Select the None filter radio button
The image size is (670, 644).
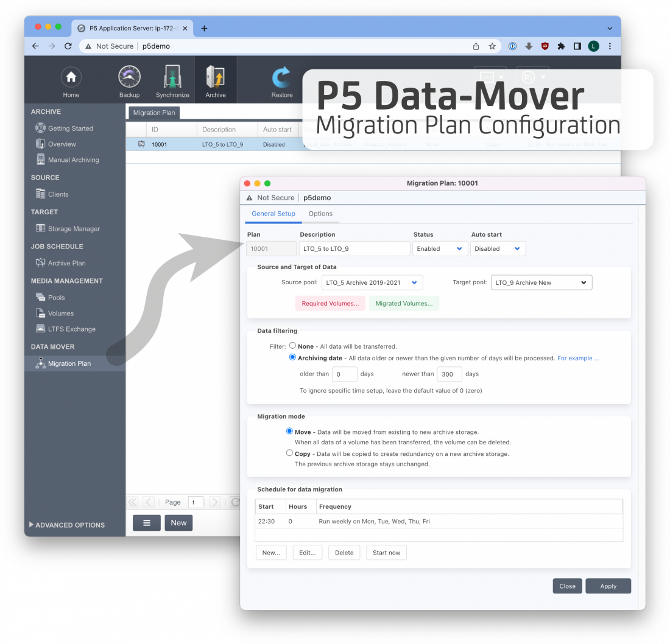pos(293,346)
